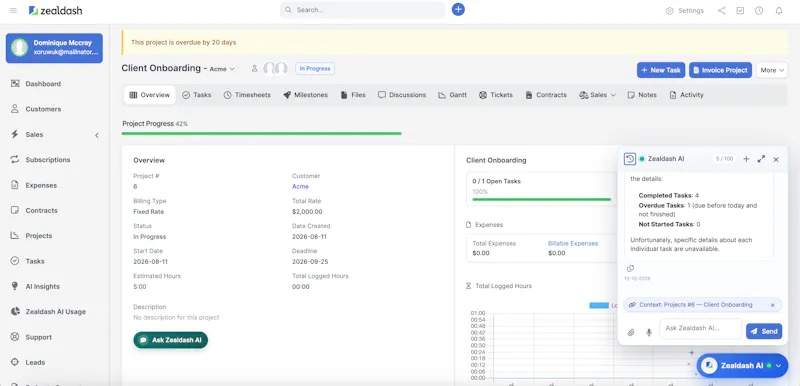Click the chat history icon in AI panel

click(630, 159)
